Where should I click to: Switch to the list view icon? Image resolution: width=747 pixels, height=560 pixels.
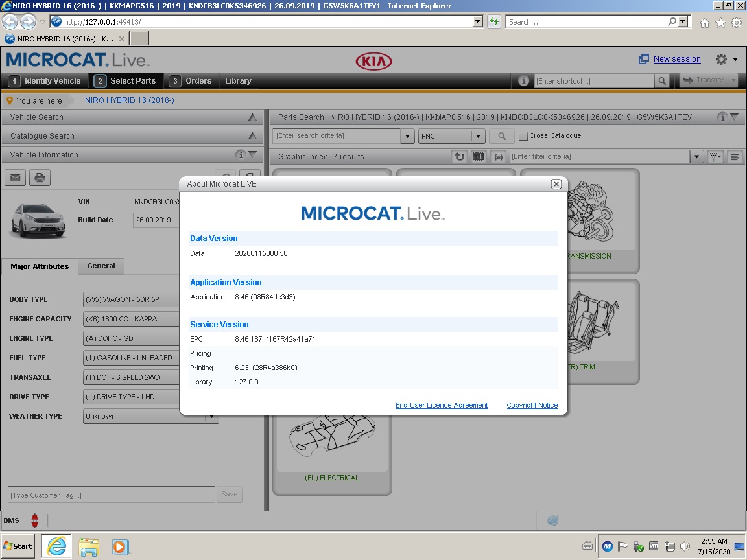tap(735, 156)
